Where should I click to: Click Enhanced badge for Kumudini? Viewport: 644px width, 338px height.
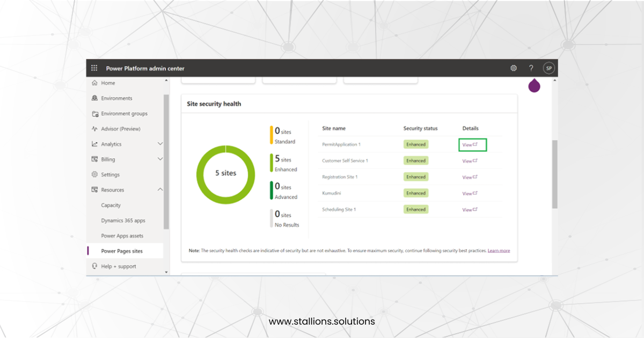pyautogui.click(x=416, y=193)
